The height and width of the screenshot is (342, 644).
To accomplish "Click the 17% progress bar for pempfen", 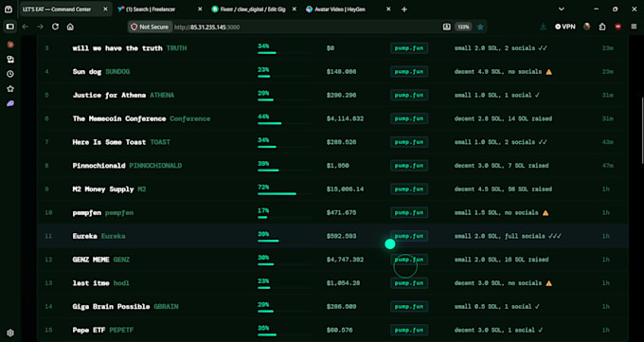I will pos(284,217).
